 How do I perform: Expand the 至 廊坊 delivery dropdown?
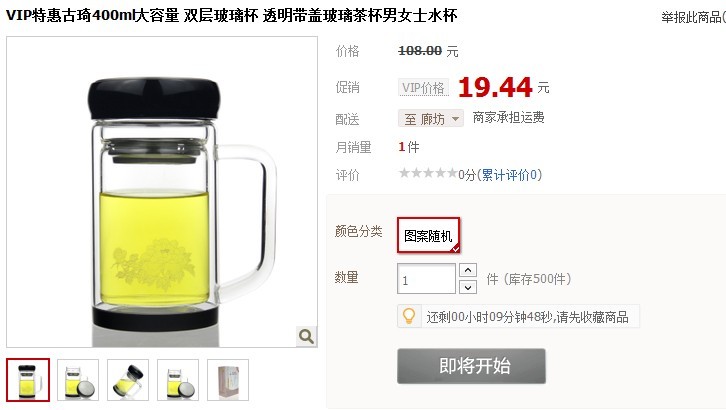pyautogui.click(x=431, y=118)
